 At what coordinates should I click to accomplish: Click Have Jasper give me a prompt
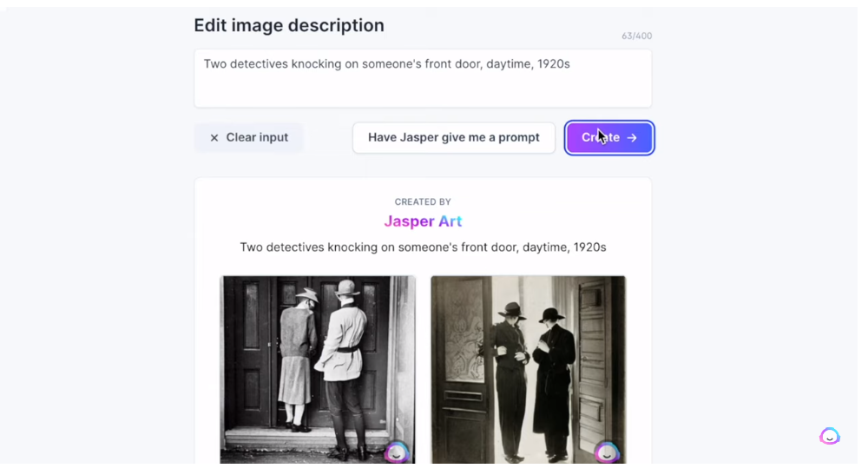tap(453, 138)
